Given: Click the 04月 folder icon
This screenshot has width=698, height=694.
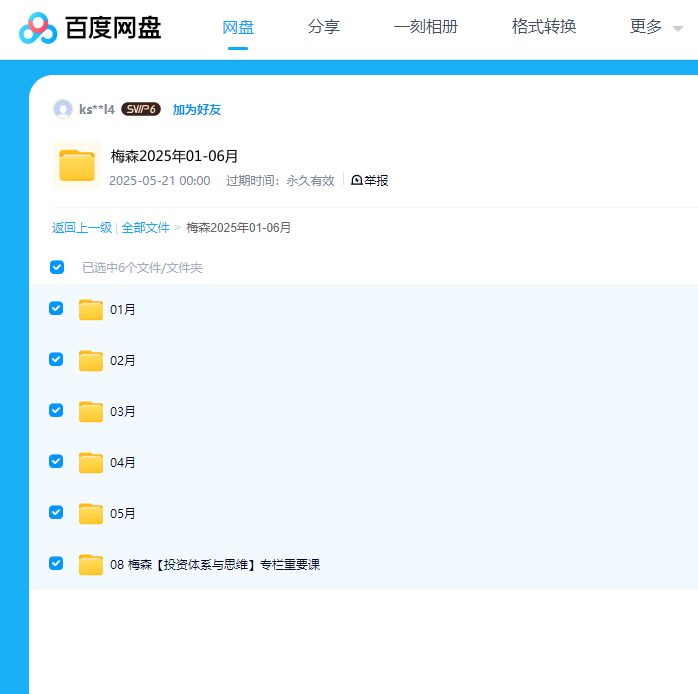Looking at the screenshot, I should coord(91,462).
